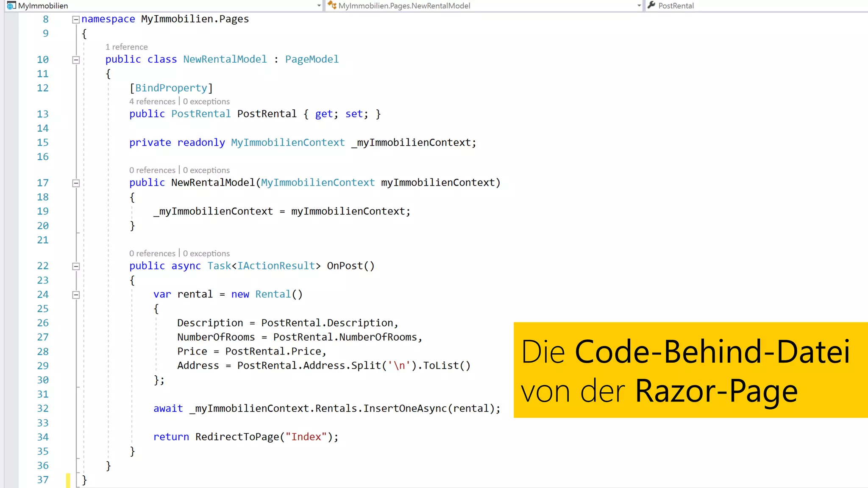The width and height of the screenshot is (868, 488).
Task: Open the MyImmobilien.Pages.NewRentalModel type dropdown
Action: tap(639, 6)
